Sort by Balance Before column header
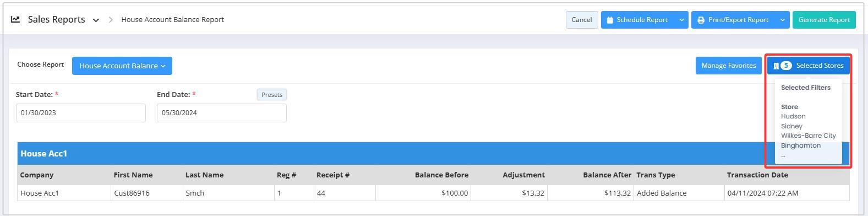Image resolution: width=868 pixels, height=216 pixels. (x=441, y=175)
